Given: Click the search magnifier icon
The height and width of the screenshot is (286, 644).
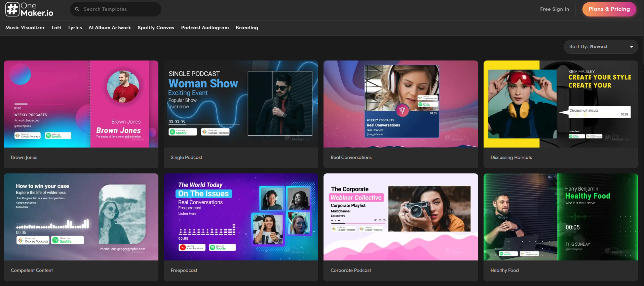Looking at the screenshot, I should point(77,9).
